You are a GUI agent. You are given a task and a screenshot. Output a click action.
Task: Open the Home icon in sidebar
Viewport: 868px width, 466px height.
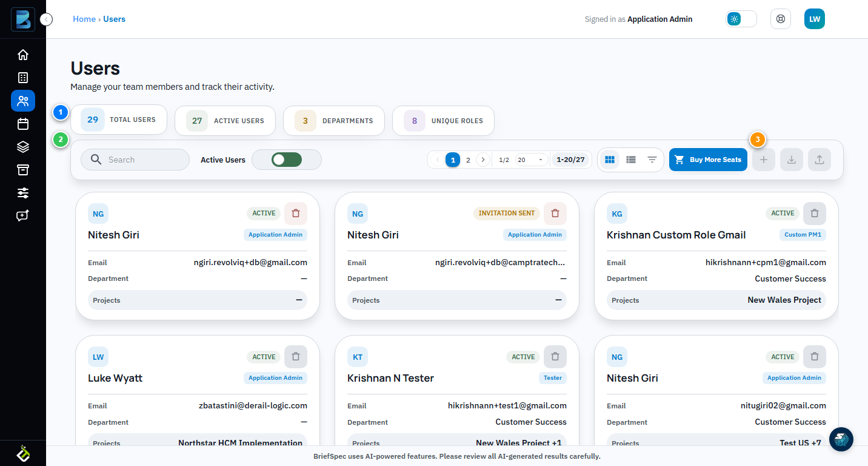(x=23, y=55)
